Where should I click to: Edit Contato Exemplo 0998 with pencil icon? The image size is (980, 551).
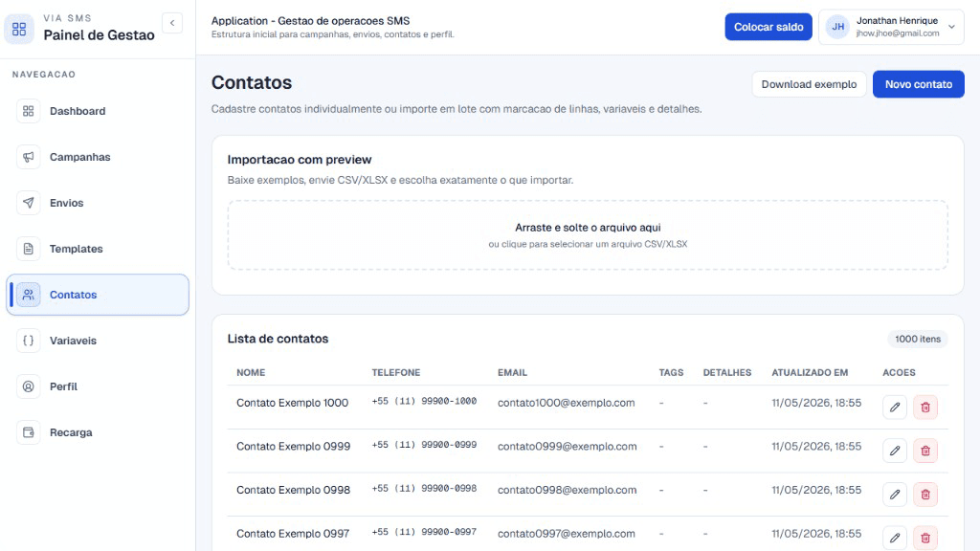(895, 495)
